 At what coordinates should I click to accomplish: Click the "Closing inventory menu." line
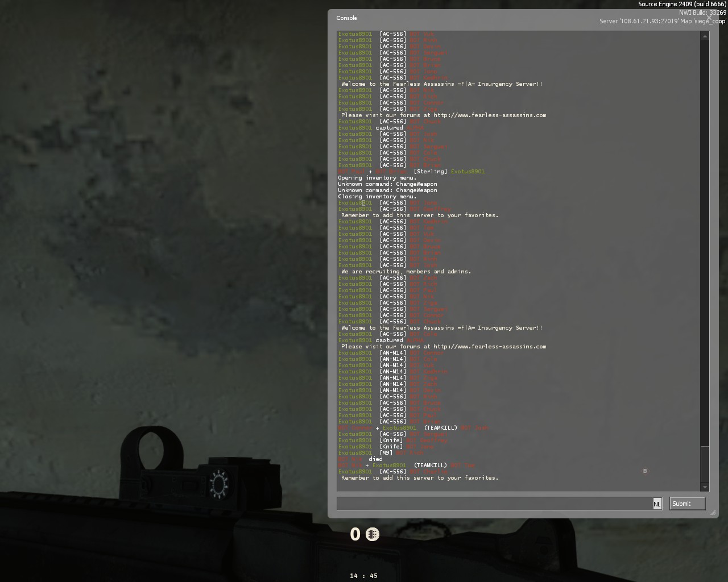(377, 197)
